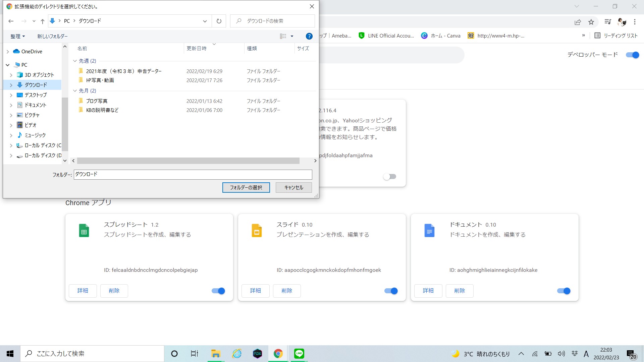Click フォルダーの選択 button

(x=246, y=188)
